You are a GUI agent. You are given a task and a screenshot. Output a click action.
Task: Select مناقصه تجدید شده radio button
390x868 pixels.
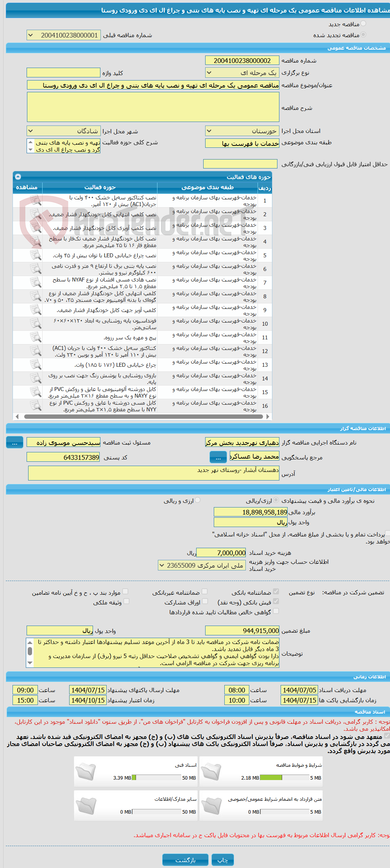[363, 35]
